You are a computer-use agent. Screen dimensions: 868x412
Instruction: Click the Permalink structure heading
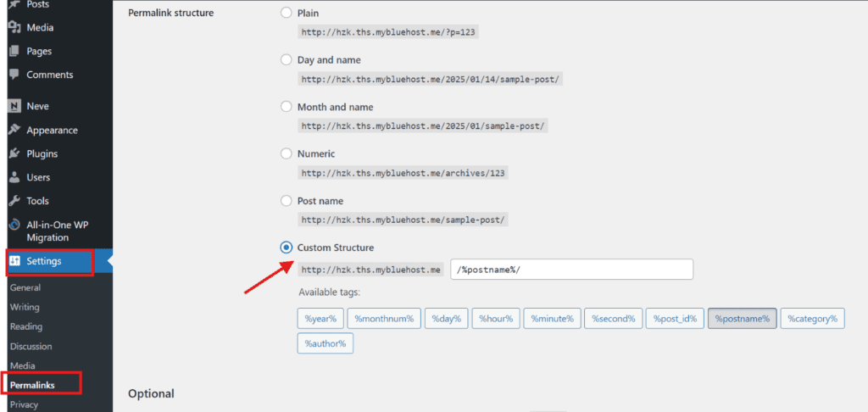[171, 12]
